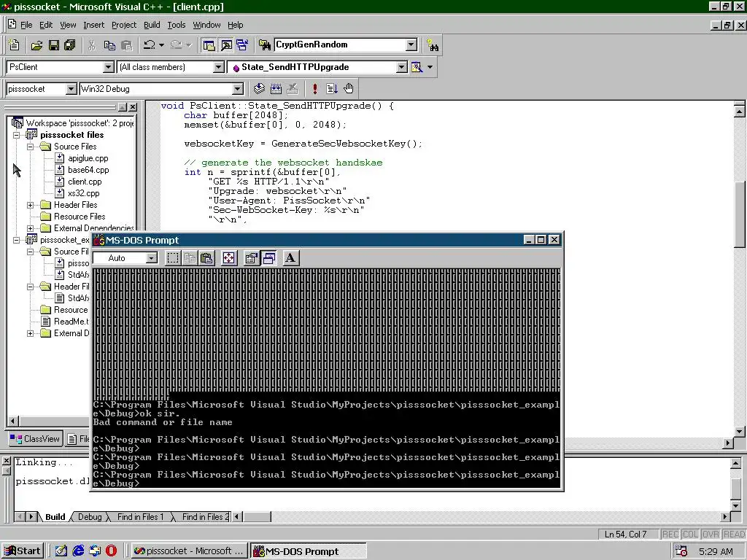
Task: Open the Tools menu
Action: [x=177, y=25]
